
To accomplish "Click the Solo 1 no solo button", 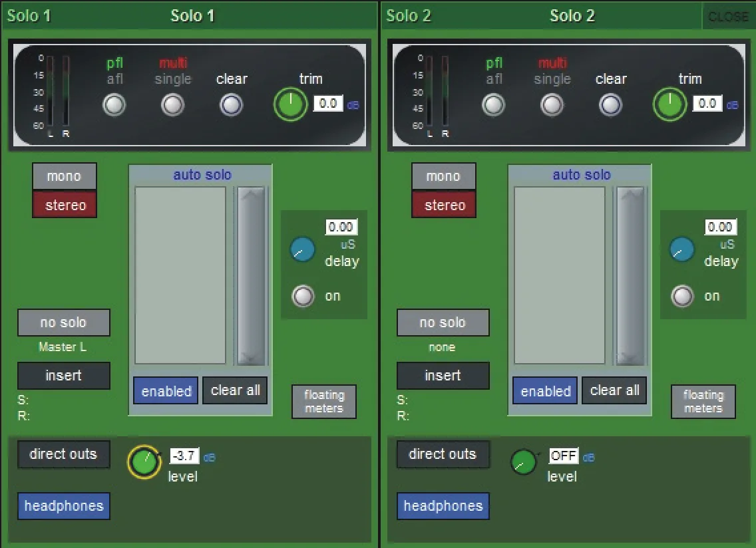I will click(64, 323).
